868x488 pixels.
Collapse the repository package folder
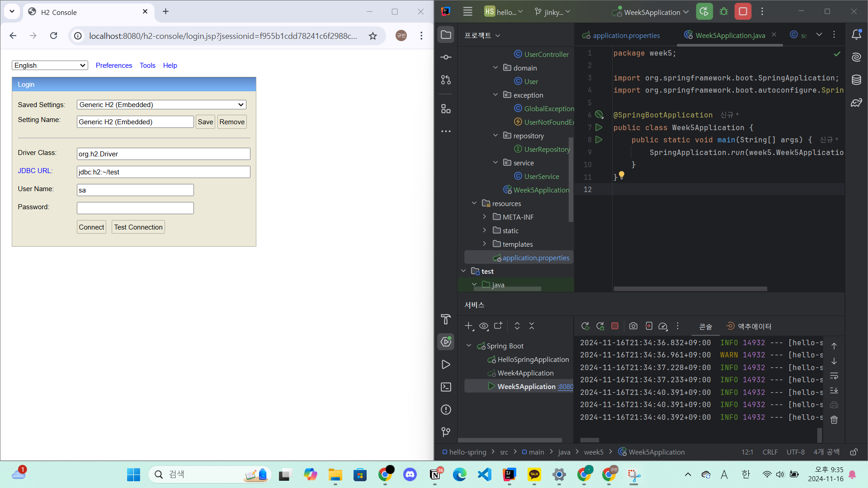pos(495,136)
